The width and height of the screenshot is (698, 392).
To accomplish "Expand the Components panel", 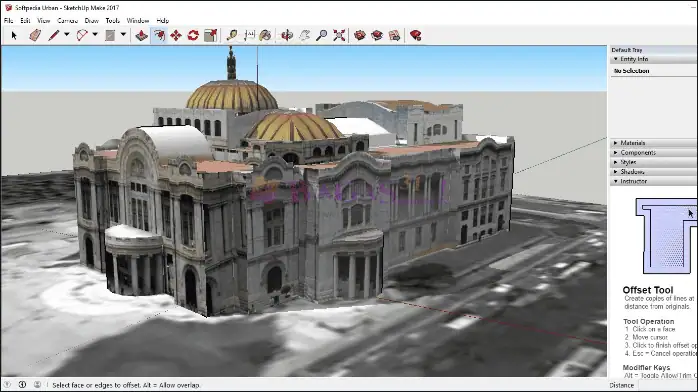I will click(x=653, y=153).
